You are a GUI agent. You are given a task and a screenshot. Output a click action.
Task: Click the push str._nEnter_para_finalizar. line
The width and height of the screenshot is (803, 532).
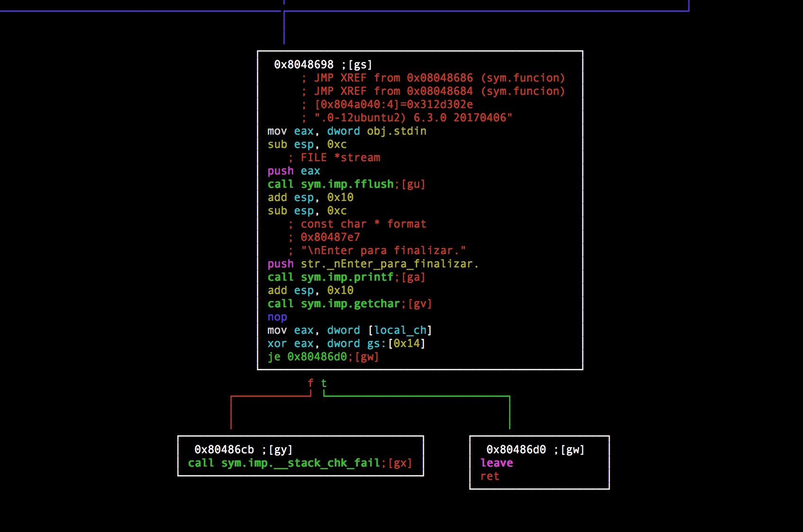pyautogui.click(x=373, y=264)
